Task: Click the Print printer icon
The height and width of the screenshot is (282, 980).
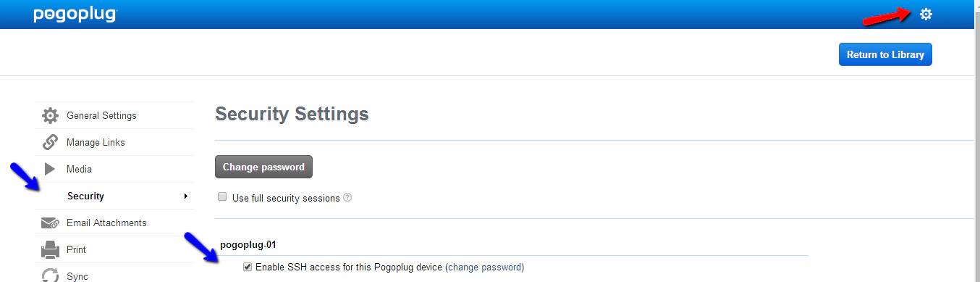Action: tap(50, 249)
